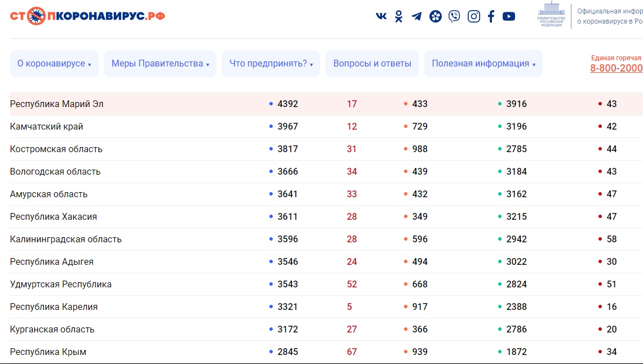Click the Камчатский край region name
Viewport: 643px width, 364px height.
47,127
